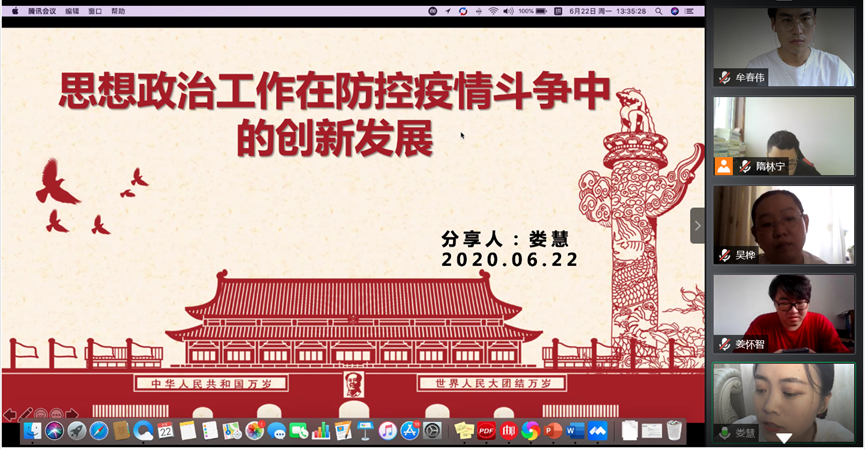
Task: Open the 帮助 menu
Action: [118, 11]
